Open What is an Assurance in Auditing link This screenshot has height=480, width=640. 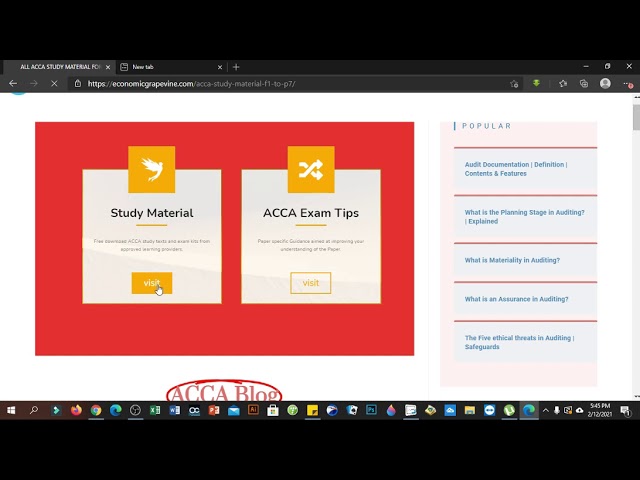[516, 299]
